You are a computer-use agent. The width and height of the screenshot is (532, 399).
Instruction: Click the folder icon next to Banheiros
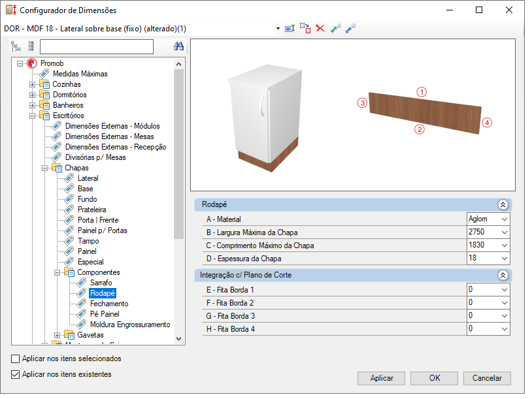(x=44, y=105)
